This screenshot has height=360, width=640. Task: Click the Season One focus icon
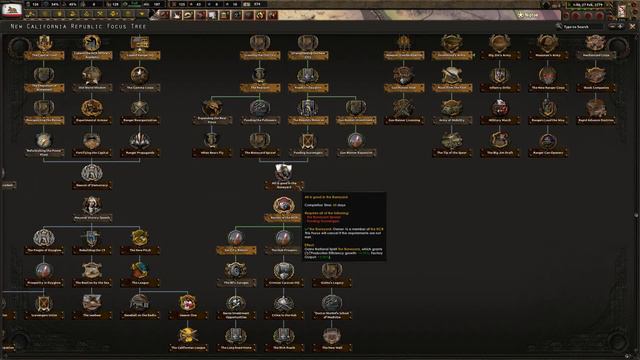click(x=188, y=303)
